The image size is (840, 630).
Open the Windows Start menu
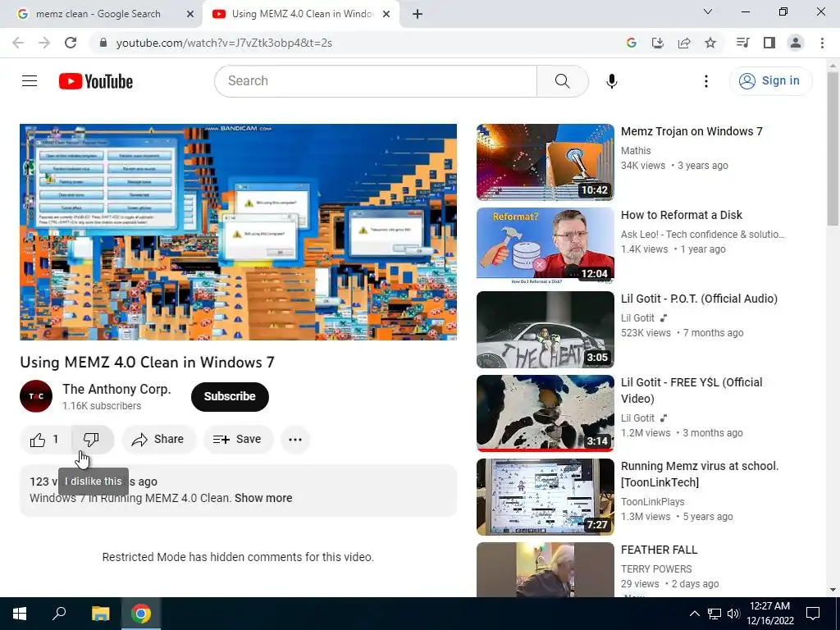(x=20, y=614)
